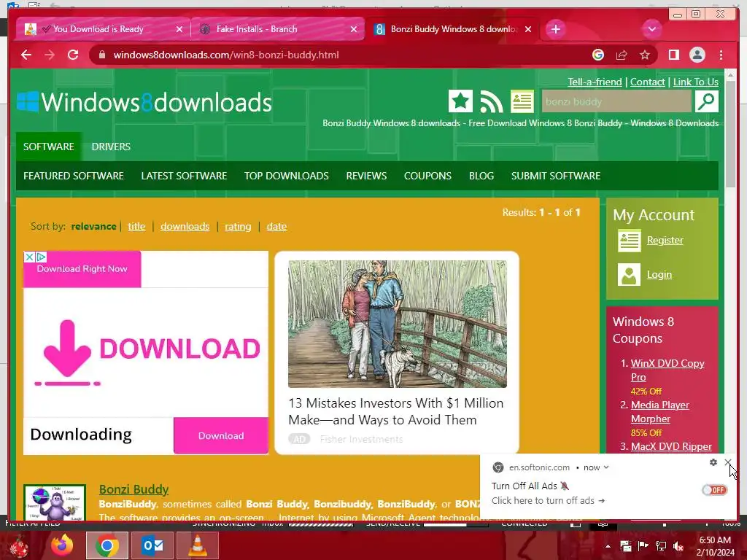Open LATEST SOFTWARE menu item

click(184, 176)
